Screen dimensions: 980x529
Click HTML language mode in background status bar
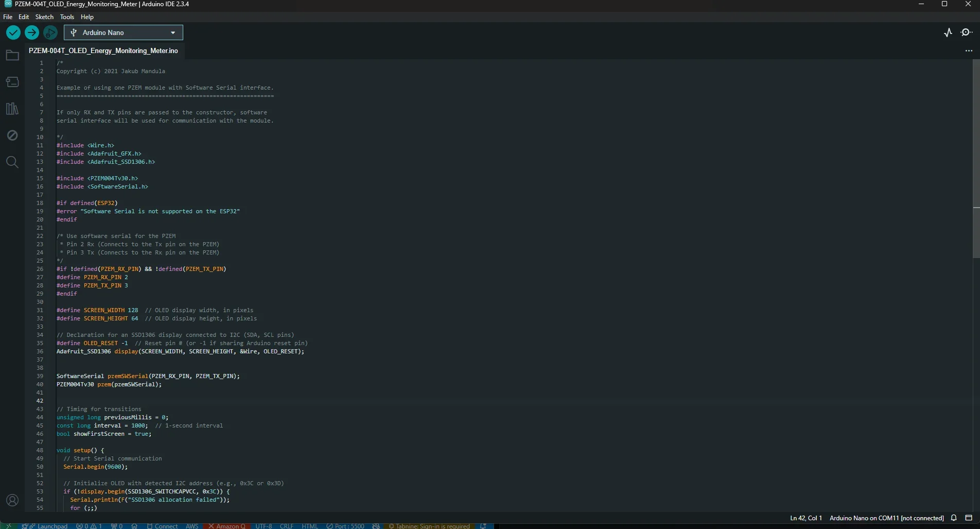coord(310,526)
